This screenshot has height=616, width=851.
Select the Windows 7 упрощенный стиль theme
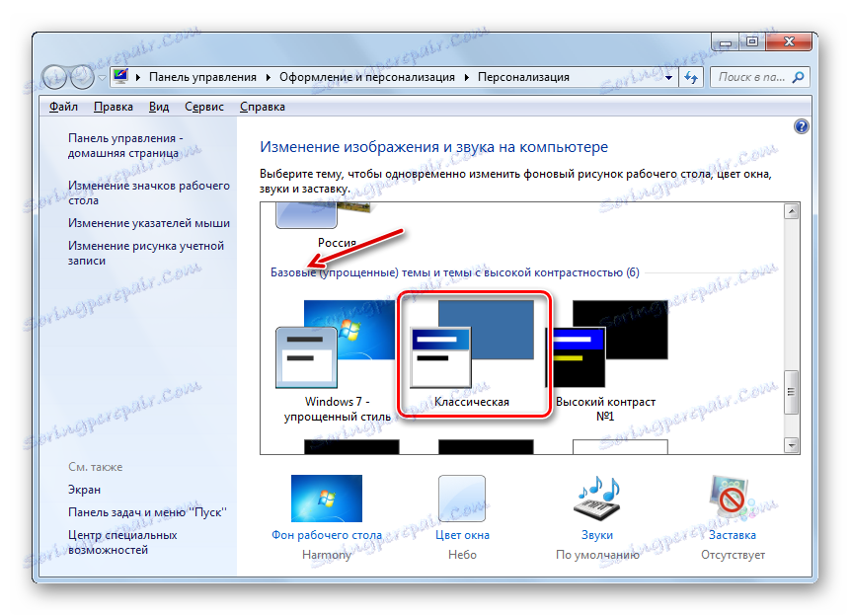point(337,361)
